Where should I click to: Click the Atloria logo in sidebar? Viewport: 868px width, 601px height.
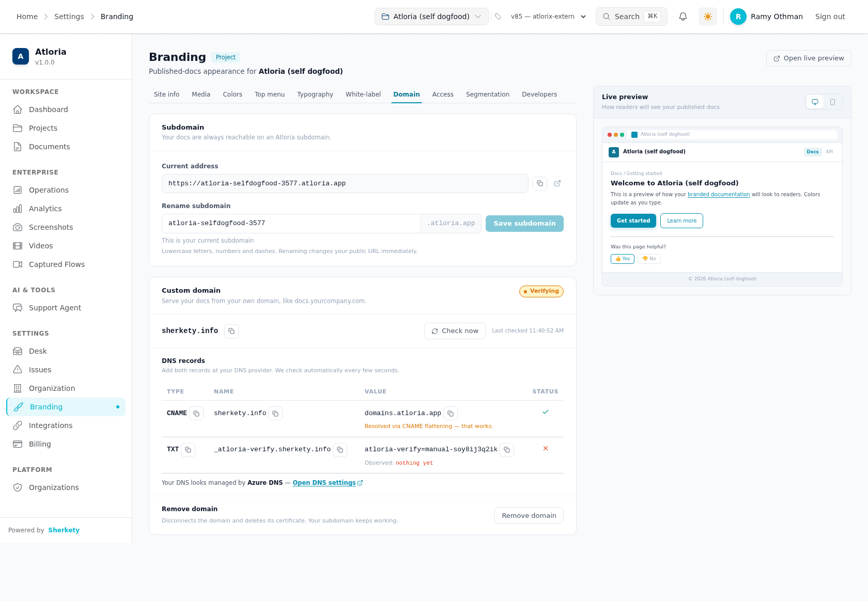21,56
